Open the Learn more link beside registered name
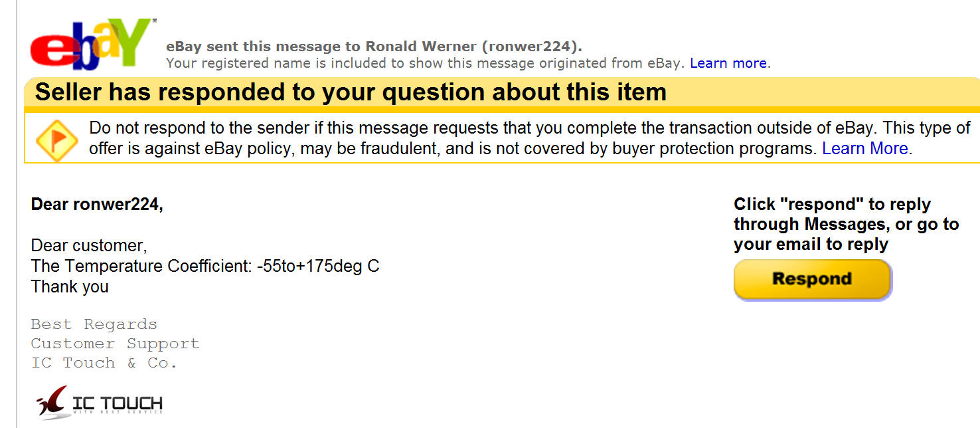The width and height of the screenshot is (980, 428). [728, 63]
